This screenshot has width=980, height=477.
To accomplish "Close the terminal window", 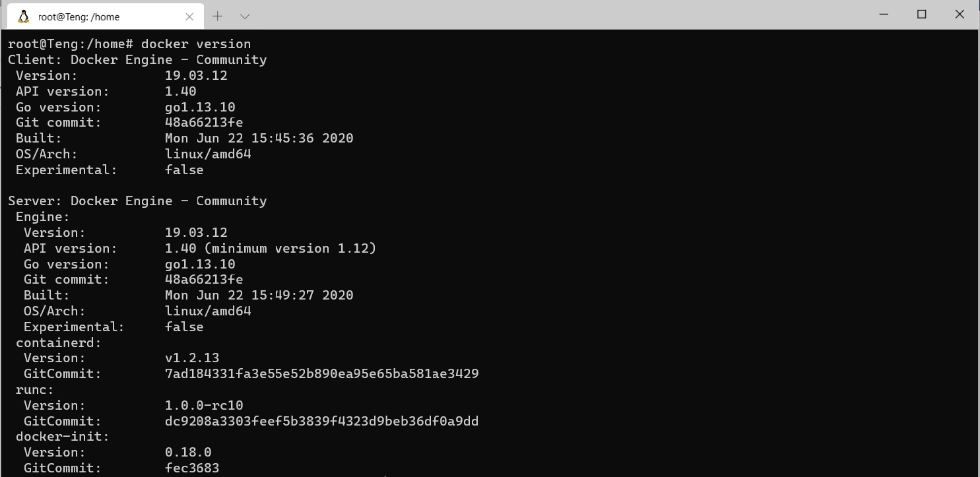I will pos(960,15).
